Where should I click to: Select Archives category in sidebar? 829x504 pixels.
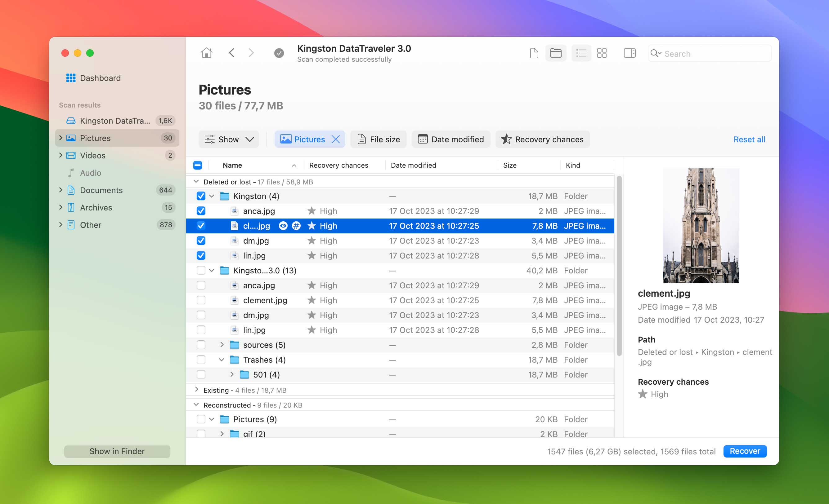click(x=117, y=207)
